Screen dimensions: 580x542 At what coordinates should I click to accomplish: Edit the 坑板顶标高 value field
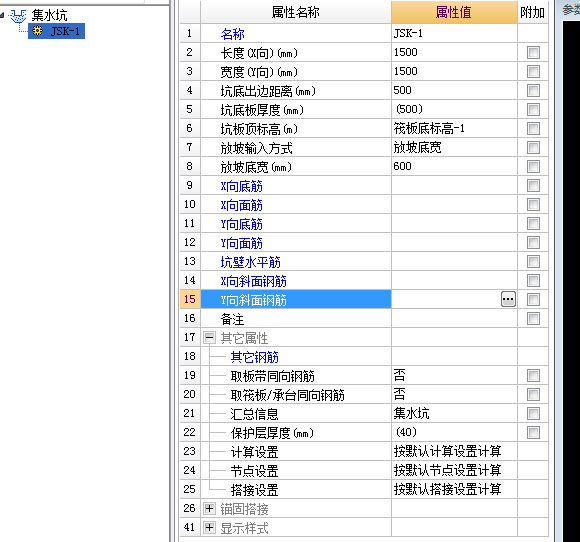coord(454,128)
